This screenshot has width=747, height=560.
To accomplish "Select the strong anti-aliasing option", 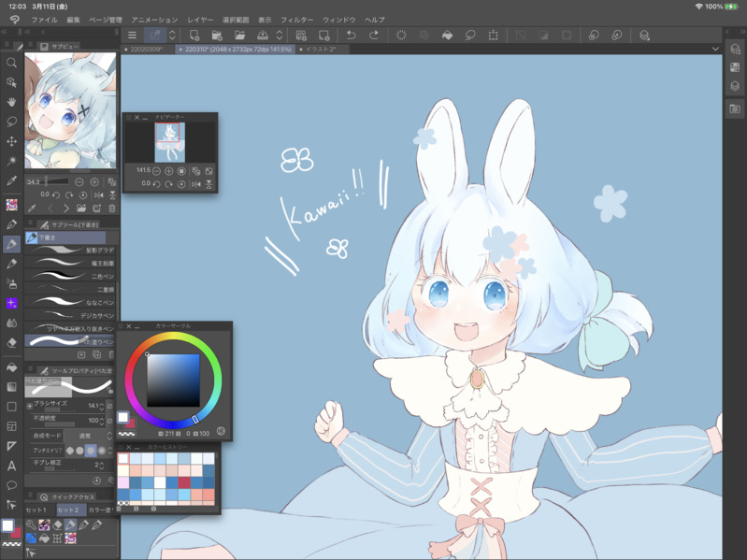I will click(102, 450).
